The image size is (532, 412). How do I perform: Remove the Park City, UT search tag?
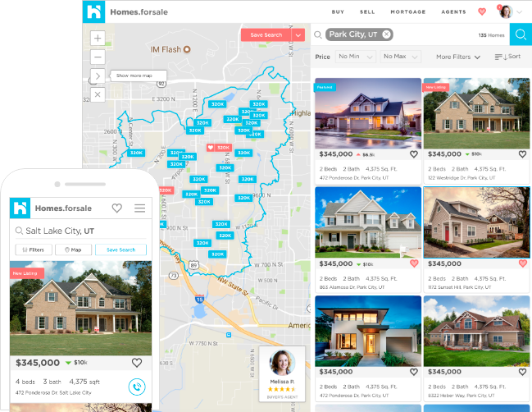click(386, 34)
